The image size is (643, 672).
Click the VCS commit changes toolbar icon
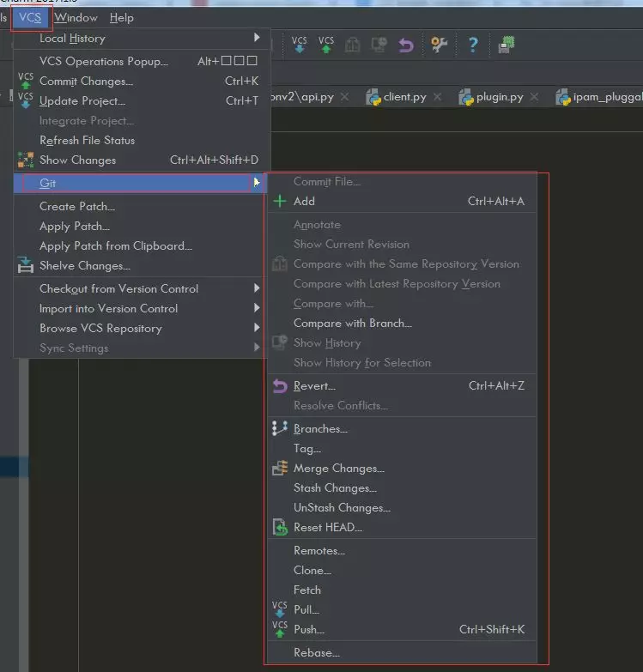point(325,44)
